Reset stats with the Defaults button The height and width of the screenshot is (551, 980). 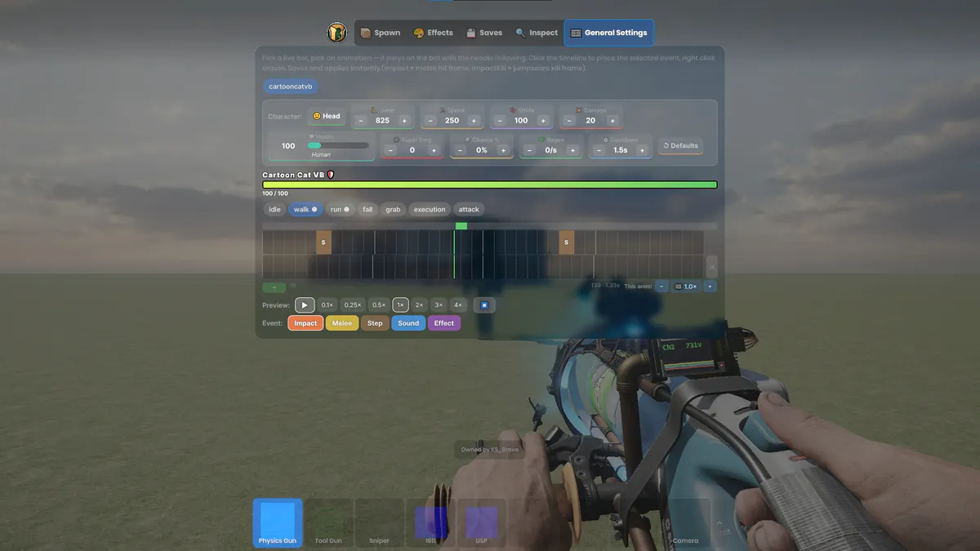click(x=681, y=146)
